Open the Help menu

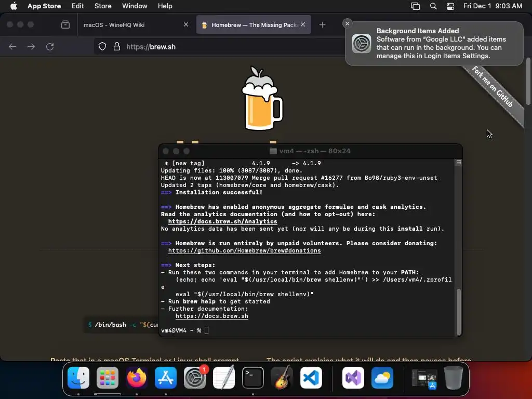(165, 6)
